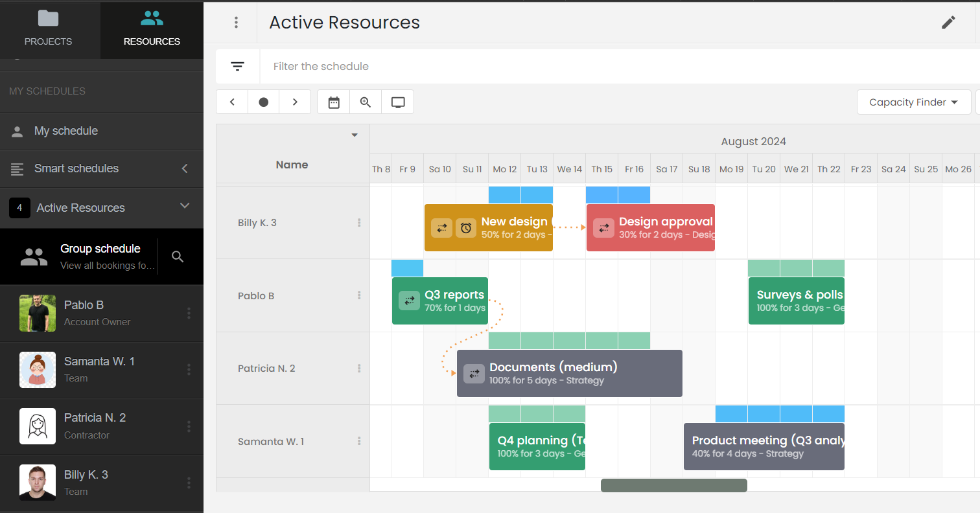Screen dimensions: 980x513
Task: Open My schedule in sidebar
Action: (x=66, y=131)
